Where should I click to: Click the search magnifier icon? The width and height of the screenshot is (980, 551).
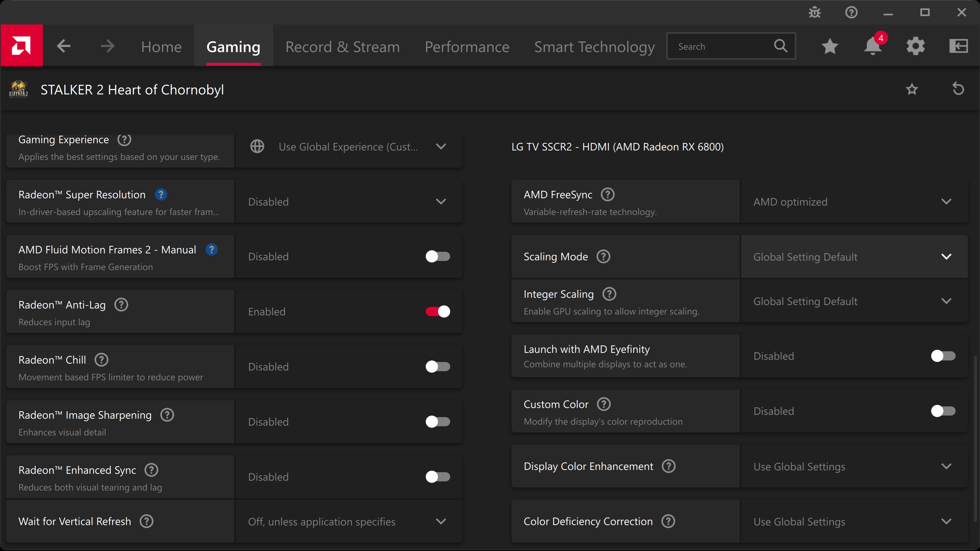[781, 46]
